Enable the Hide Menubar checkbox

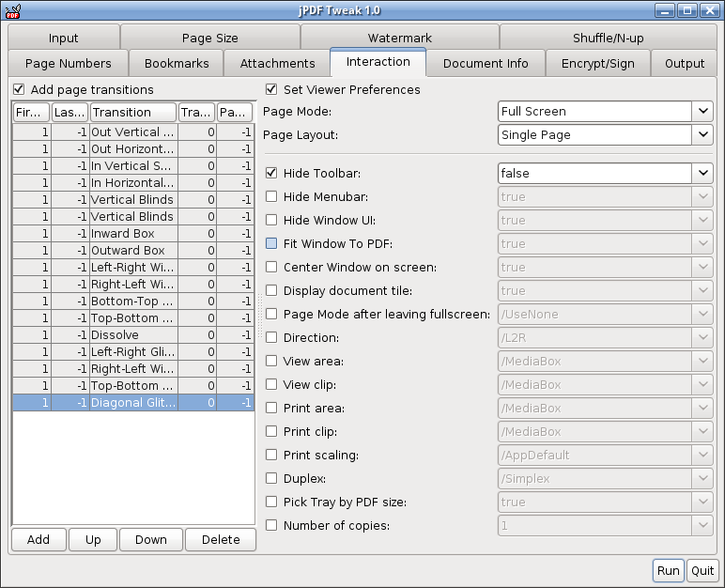[271, 196]
